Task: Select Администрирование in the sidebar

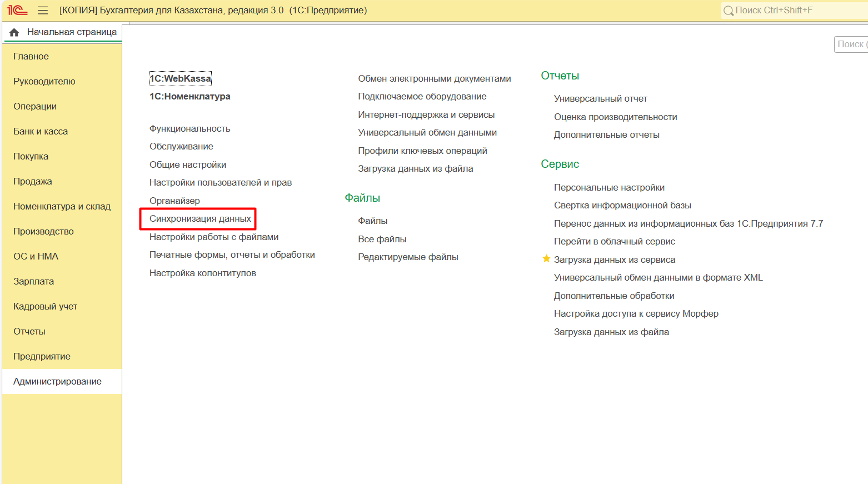Action: (57, 381)
